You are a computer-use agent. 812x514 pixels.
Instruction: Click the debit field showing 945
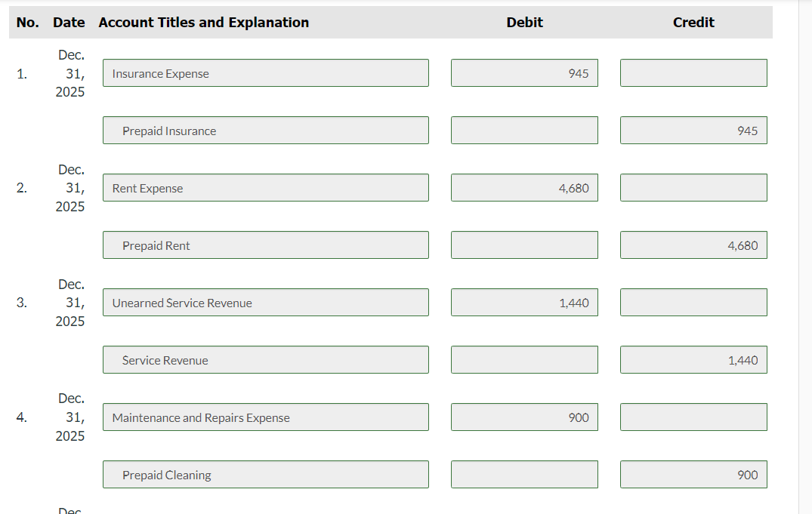(x=524, y=73)
